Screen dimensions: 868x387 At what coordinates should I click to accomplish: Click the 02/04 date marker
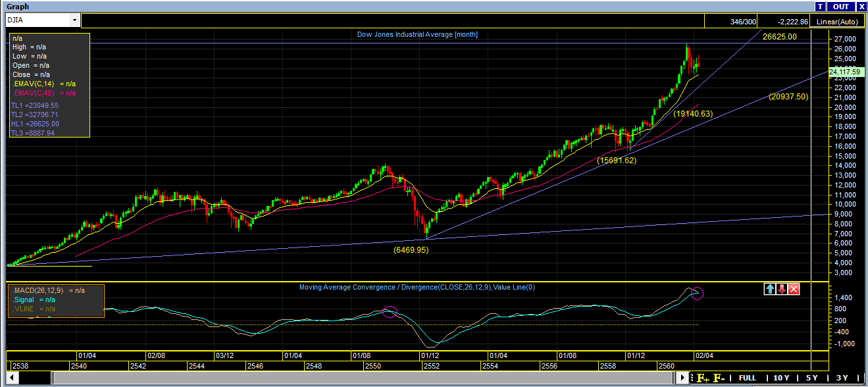(703, 355)
